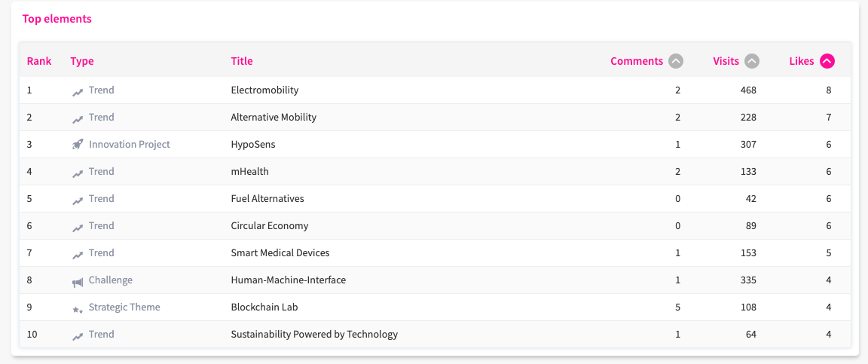
Task: Click the trend icon in the Circular Economy row
Action: coord(78,227)
